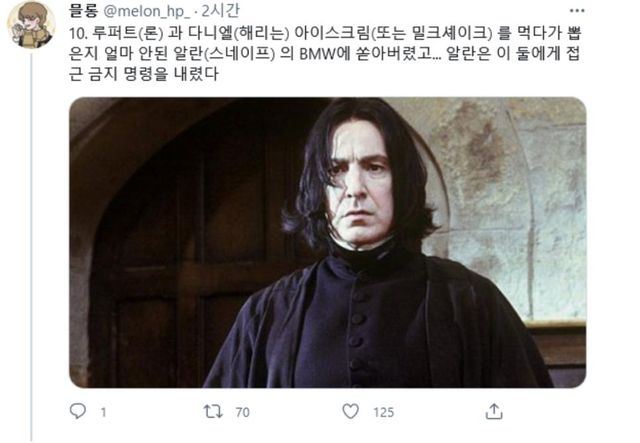This screenshot has width=640, height=443.
Task: Click the vertical thread line below avatar
Action: 31,247
